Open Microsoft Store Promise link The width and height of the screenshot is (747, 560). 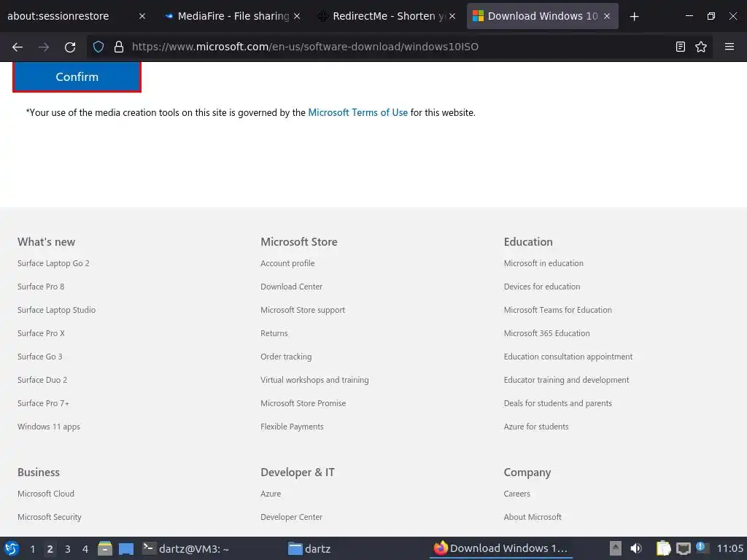point(303,403)
